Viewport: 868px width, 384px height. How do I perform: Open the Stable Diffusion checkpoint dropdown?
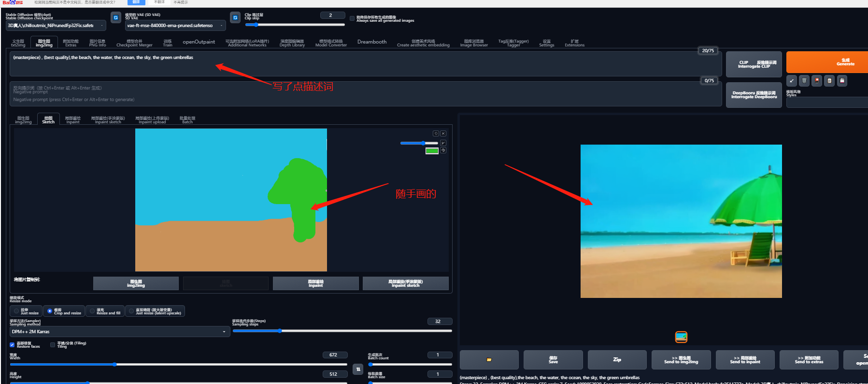56,26
